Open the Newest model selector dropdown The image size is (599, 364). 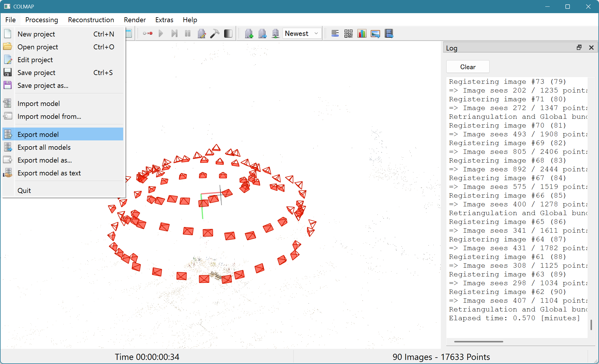[x=302, y=33]
